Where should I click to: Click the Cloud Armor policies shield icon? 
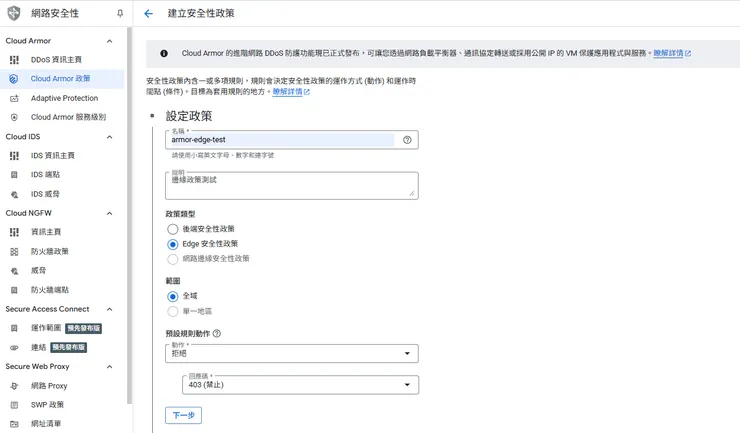(x=14, y=79)
